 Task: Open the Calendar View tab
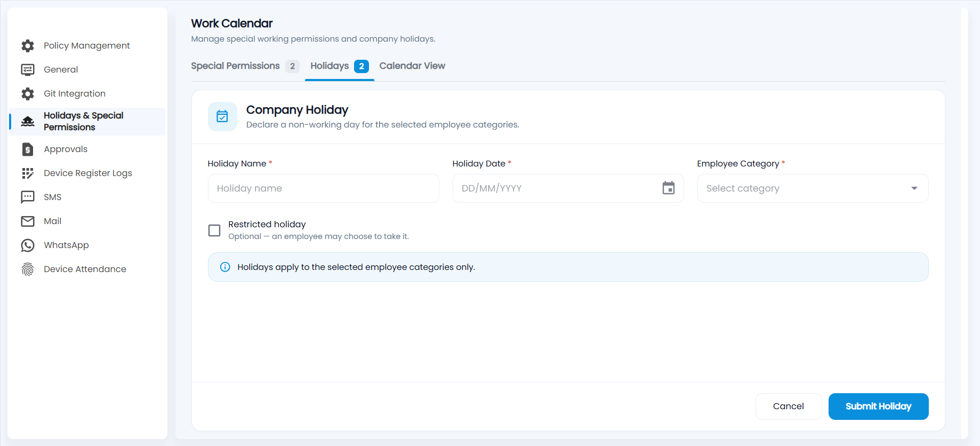click(x=412, y=66)
